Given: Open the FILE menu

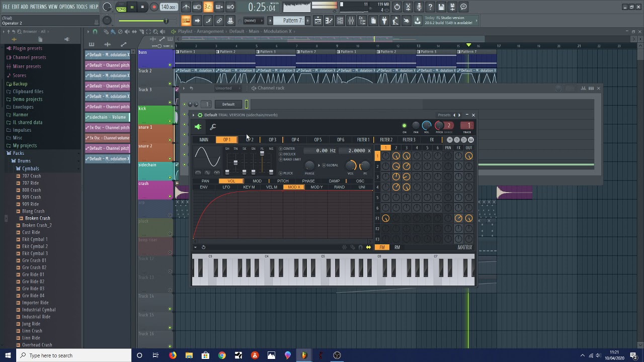Looking at the screenshot, I should tap(6, 7).
